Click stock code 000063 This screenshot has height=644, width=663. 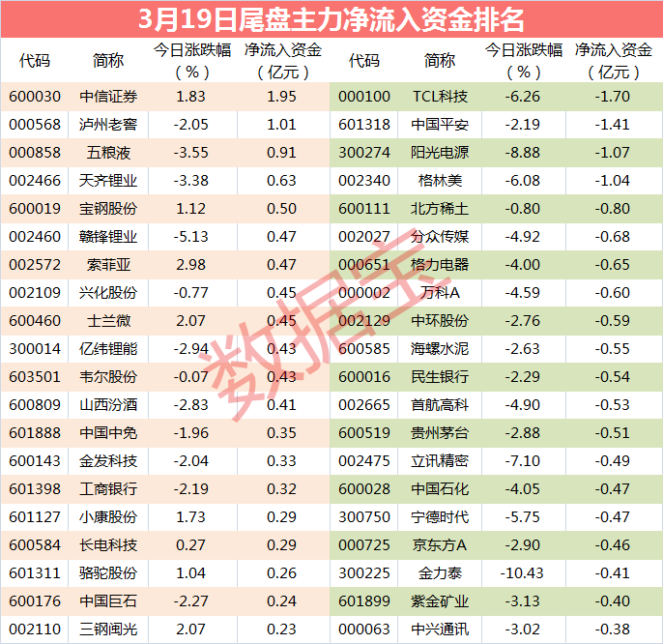coord(364,629)
